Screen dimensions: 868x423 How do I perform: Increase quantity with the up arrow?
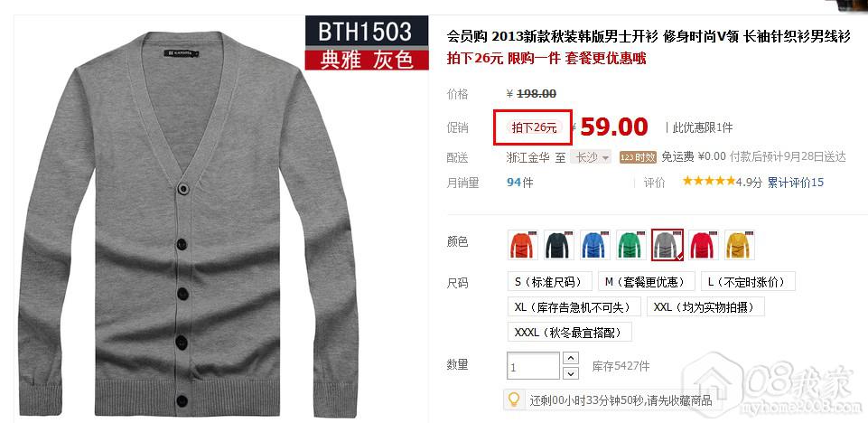[571, 358]
